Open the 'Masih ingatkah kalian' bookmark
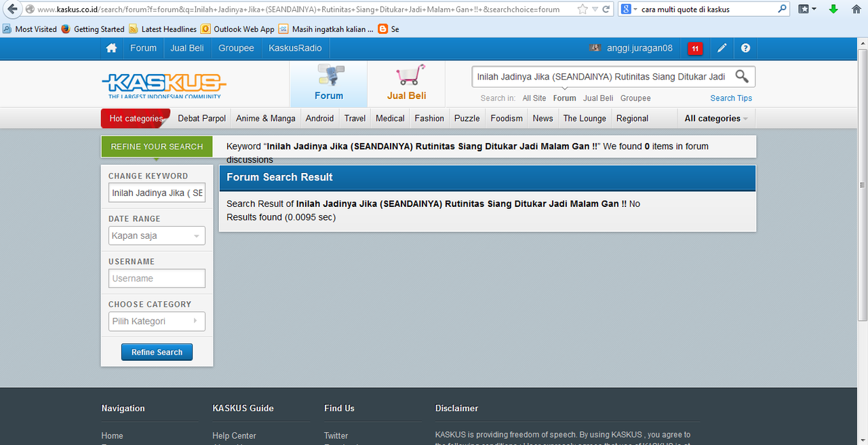This screenshot has width=868, height=445. tap(326, 29)
